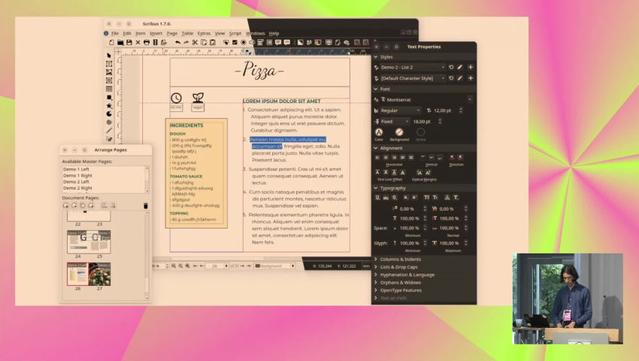Screen dimensions: 639x361
Task: Click the Close document X toolbar icon
Action: pos(138,42)
